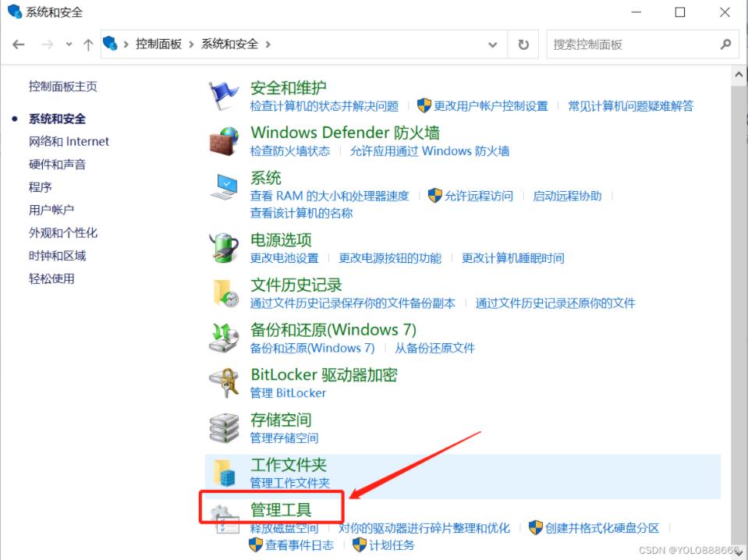Viewport: 748px width, 560px height.
Task: Select 用户帐户 category in sidebar
Action: pyautogui.click(x=51, y=210)
